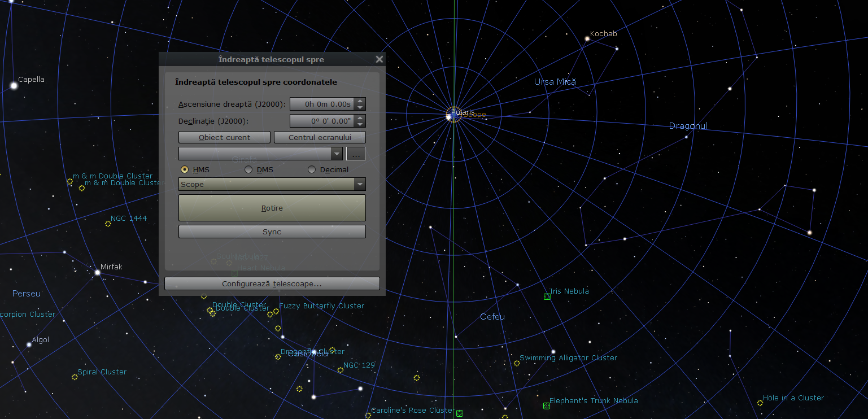The height and width of the screenshot is (419, 868).
Task: Click the Perseu constellation label
Action: [x=27, y=293]
